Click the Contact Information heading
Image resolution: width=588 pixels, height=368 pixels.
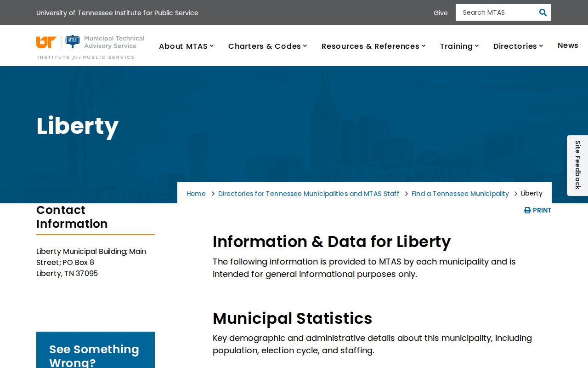pos(72,217)
